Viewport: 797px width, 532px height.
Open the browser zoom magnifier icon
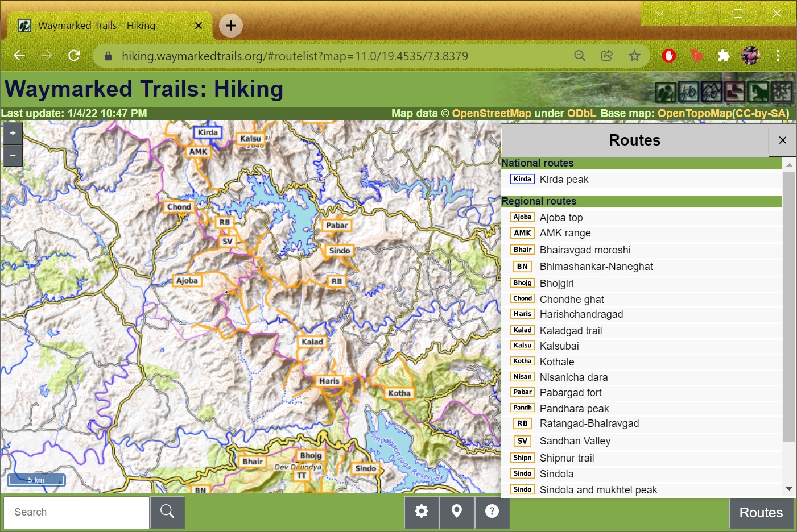tap(580, 56)
